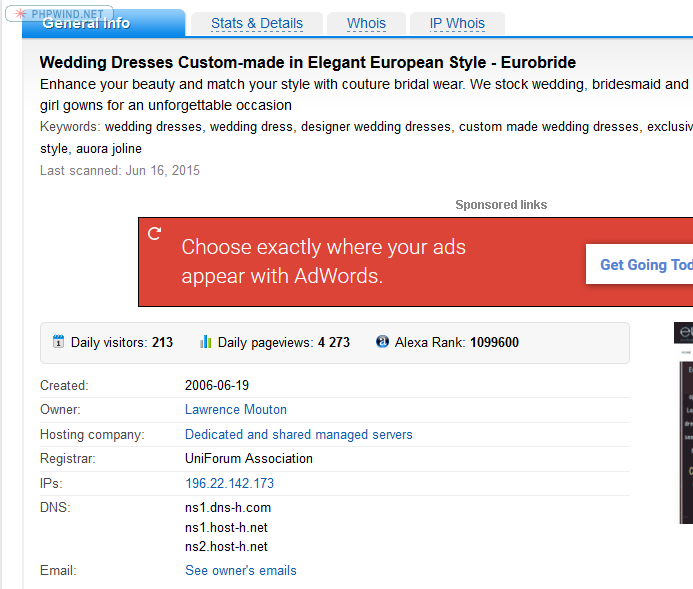Click the Eurobride Wedding Dresses page title

click(307, 62)
